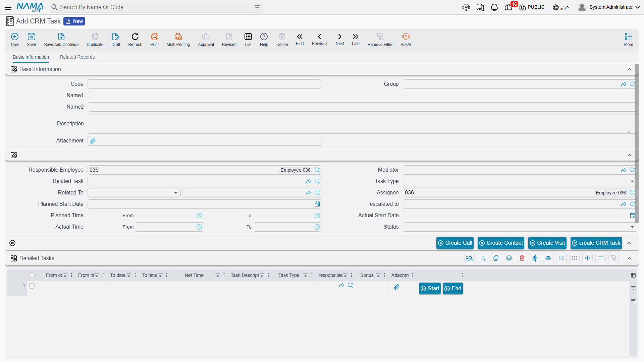This screenshot has height=362, width=644.
Task: Save the CRM task
Action: [x=32, y=39]
